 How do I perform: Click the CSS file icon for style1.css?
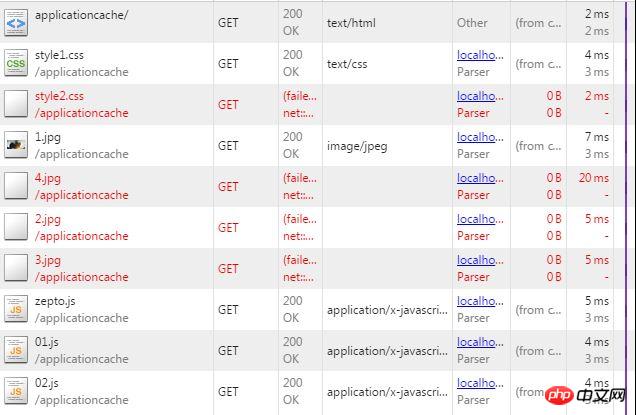16,63
